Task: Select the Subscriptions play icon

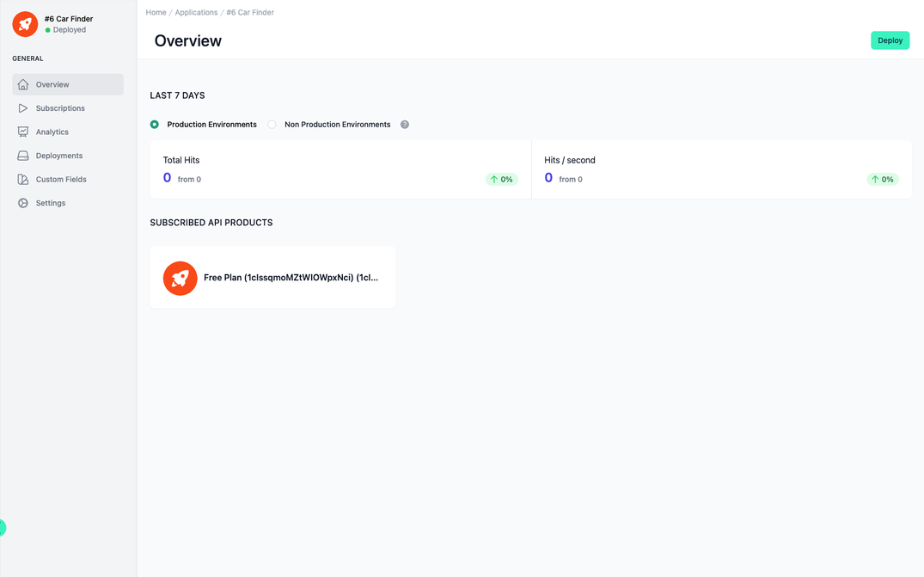Action: 23,107
